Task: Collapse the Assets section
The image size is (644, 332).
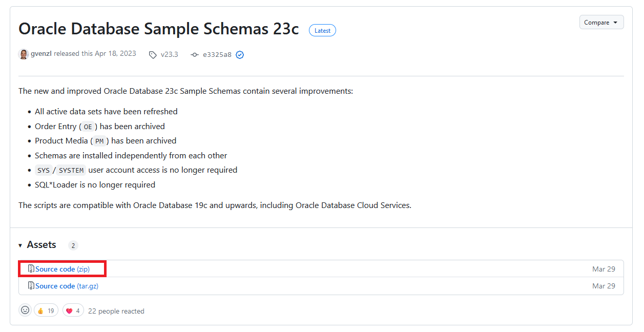Action: coord(20,245)
